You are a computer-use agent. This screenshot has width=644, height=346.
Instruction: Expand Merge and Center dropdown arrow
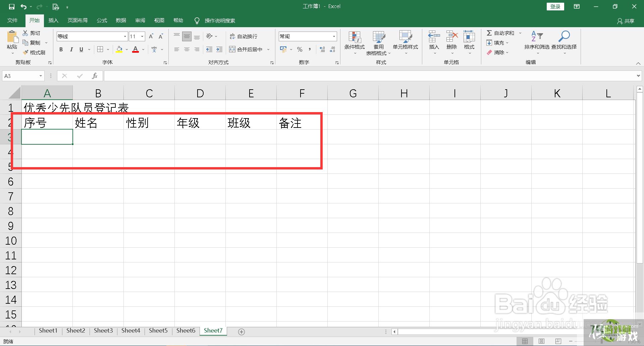[268, 49]
